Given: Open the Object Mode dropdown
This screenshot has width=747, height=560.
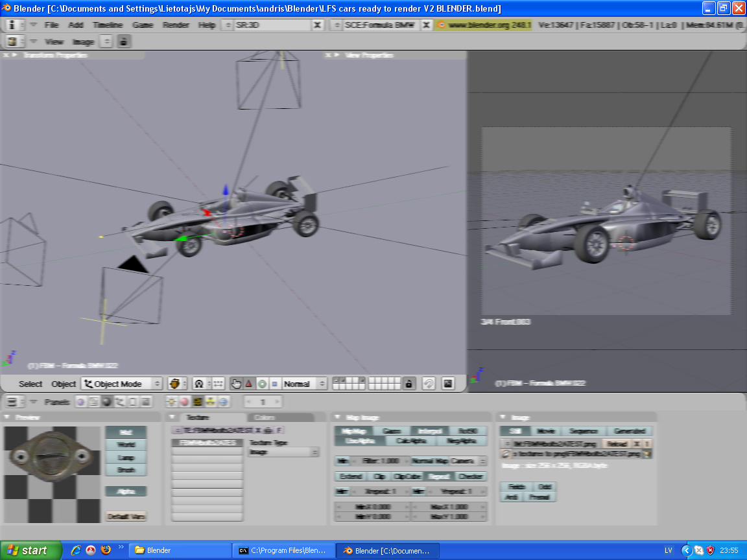Looking at the screenshot, I should coord(122,383).
